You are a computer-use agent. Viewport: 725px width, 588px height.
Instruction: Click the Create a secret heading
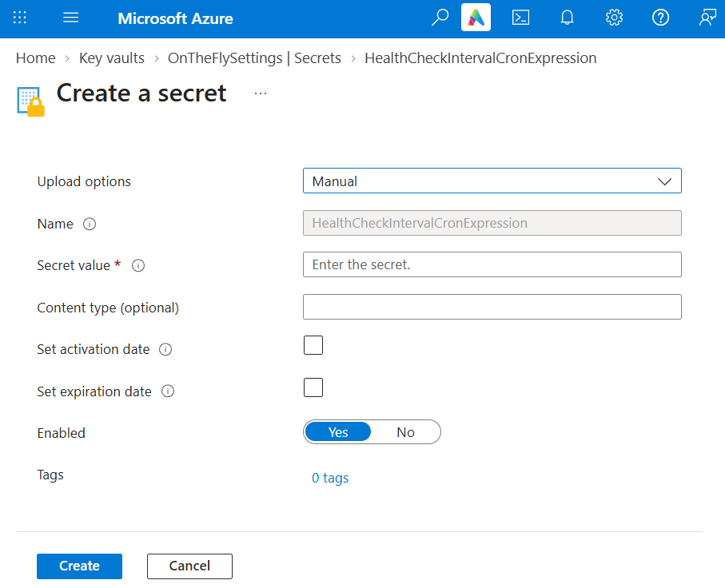point(141,93)
